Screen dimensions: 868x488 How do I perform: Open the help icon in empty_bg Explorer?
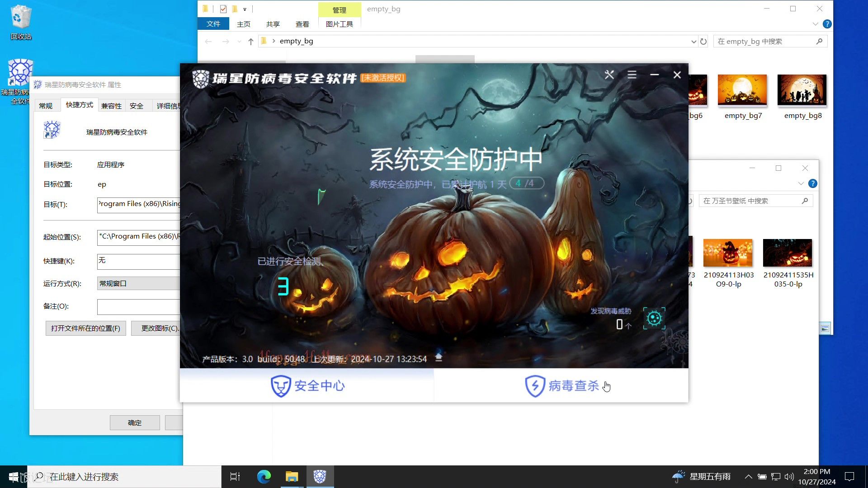coord(827,24)
